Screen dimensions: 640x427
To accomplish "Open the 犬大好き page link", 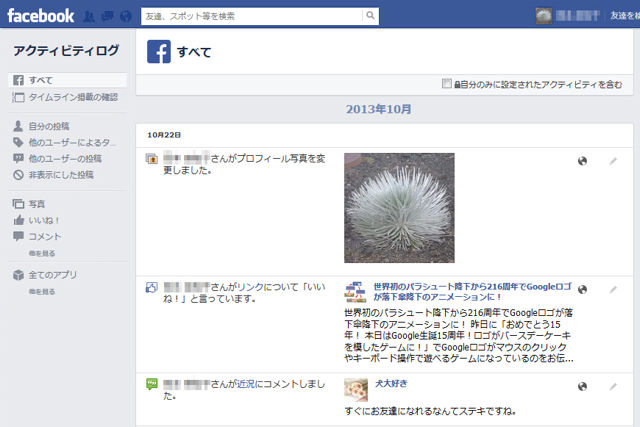I will click(x=391, y=383).
